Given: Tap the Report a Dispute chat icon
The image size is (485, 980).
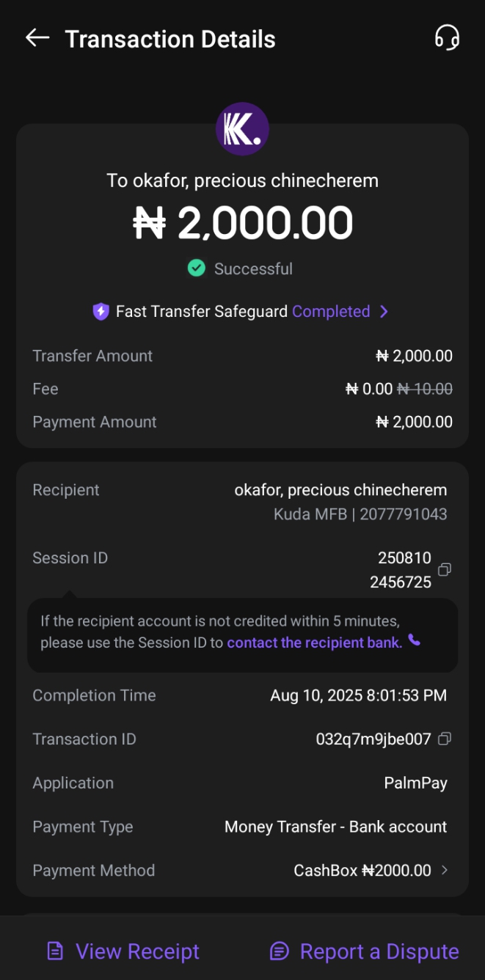Looking at the screenshot, I should 280,951.
